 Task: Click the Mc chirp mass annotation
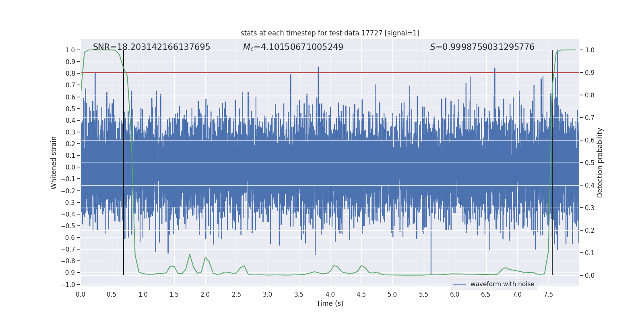[x=293, y=47]
